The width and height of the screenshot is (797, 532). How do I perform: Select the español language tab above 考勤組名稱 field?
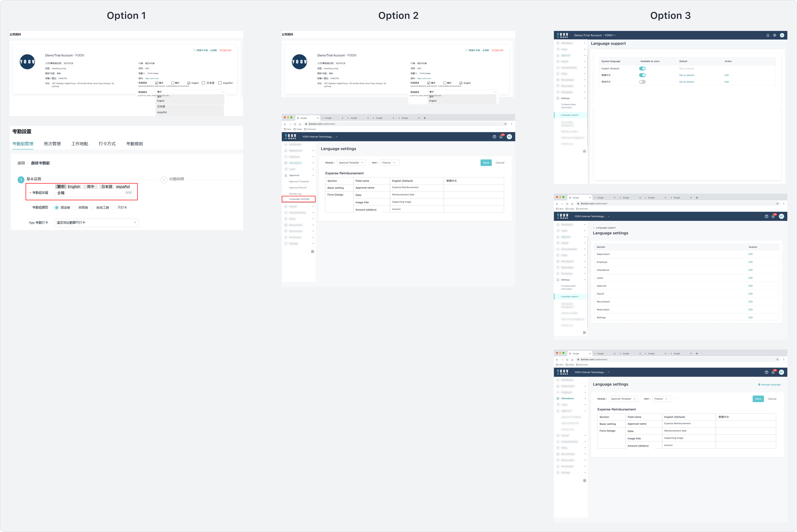coord(123,187)
